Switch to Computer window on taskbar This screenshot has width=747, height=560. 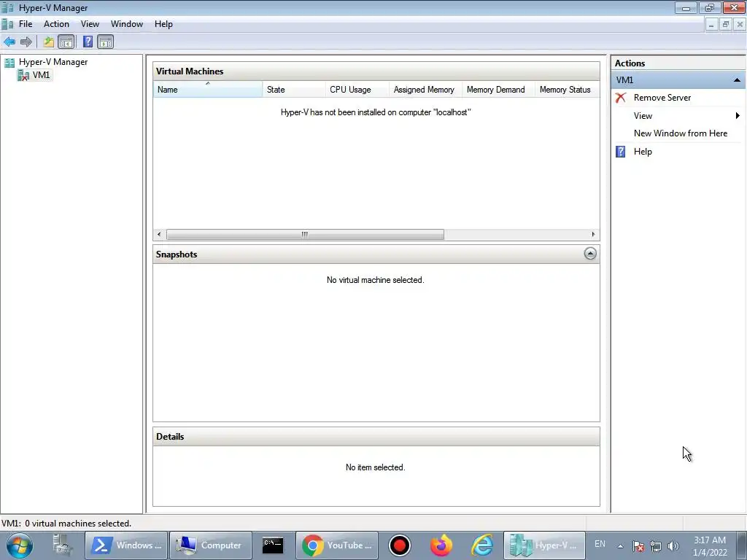click(x=211, y=545)
